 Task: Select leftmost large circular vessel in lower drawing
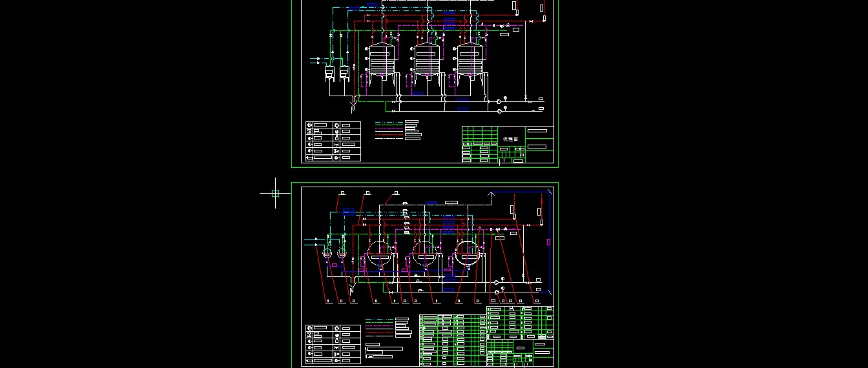380,252
